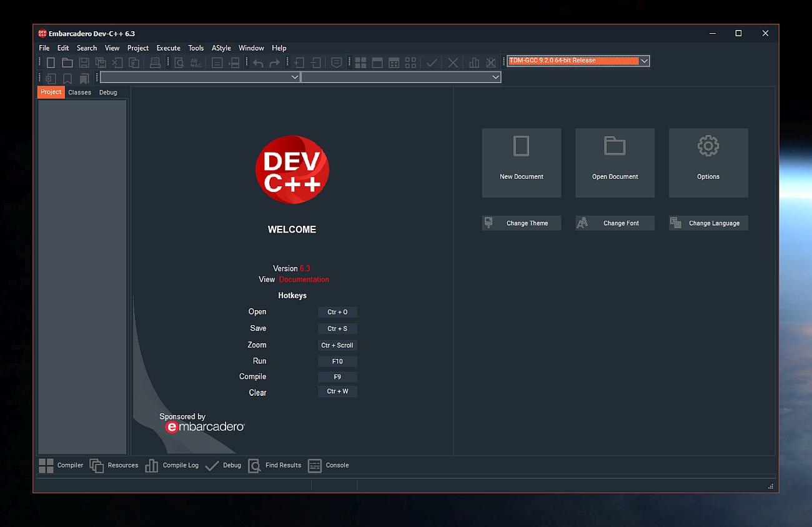This screenshot has width=812, height=527.
Task: Click the Open folder toolbar icon
Action: tap(67, 63)
